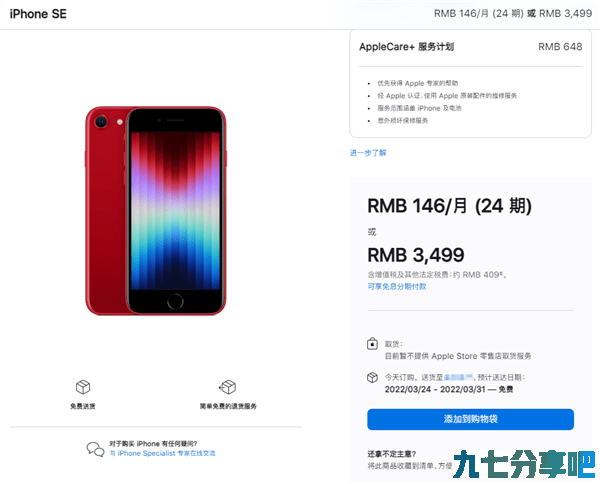Click the free returns box icon

coord(228,387)
